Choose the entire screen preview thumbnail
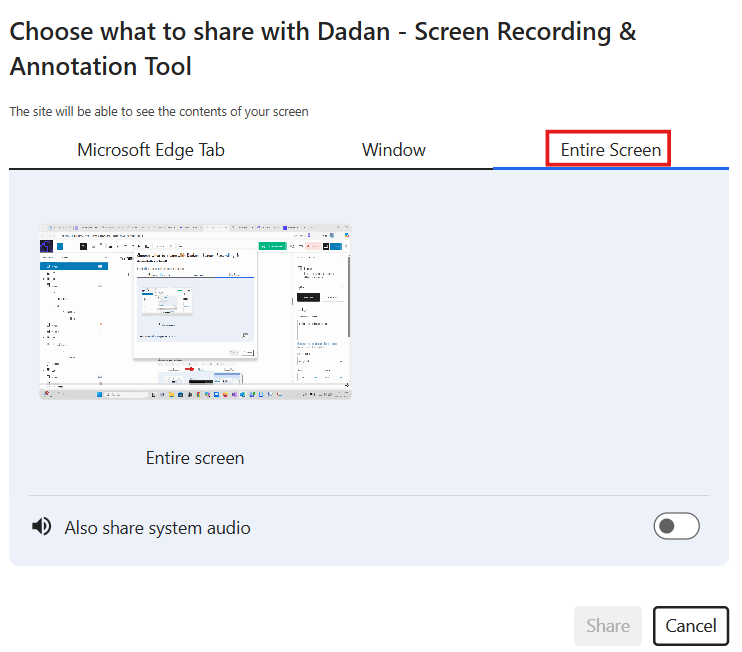Viewport: 742px width, 652px height. (195, 311)
